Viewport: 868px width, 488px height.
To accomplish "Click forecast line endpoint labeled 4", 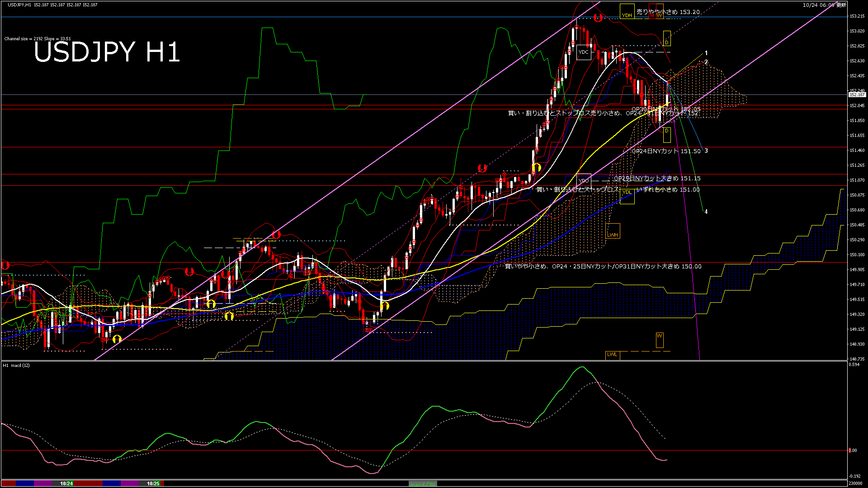I will pos(706,211).
